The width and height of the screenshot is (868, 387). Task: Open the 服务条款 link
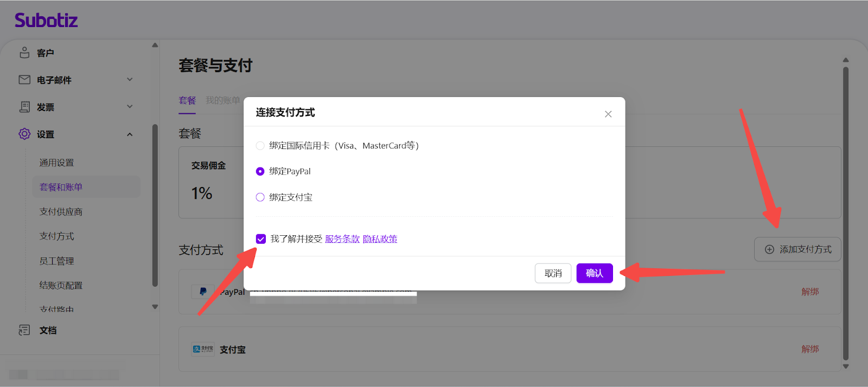pyautogui.click(x=342, y=239)
